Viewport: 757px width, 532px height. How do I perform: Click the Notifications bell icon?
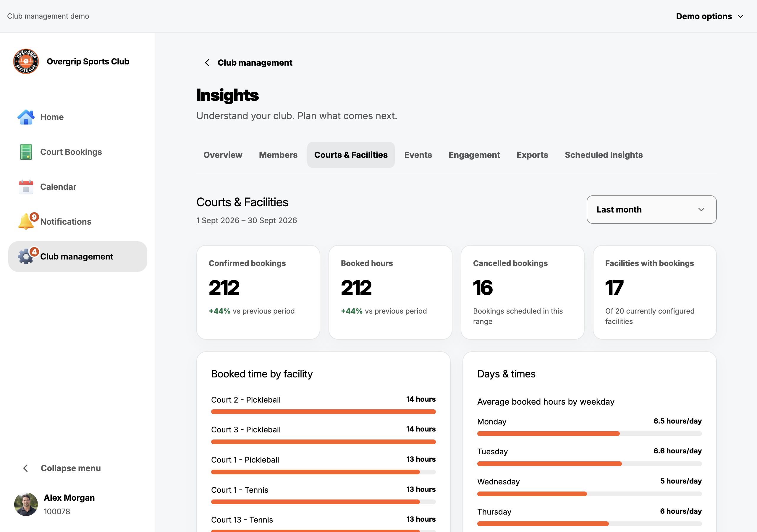coord(26,221)
